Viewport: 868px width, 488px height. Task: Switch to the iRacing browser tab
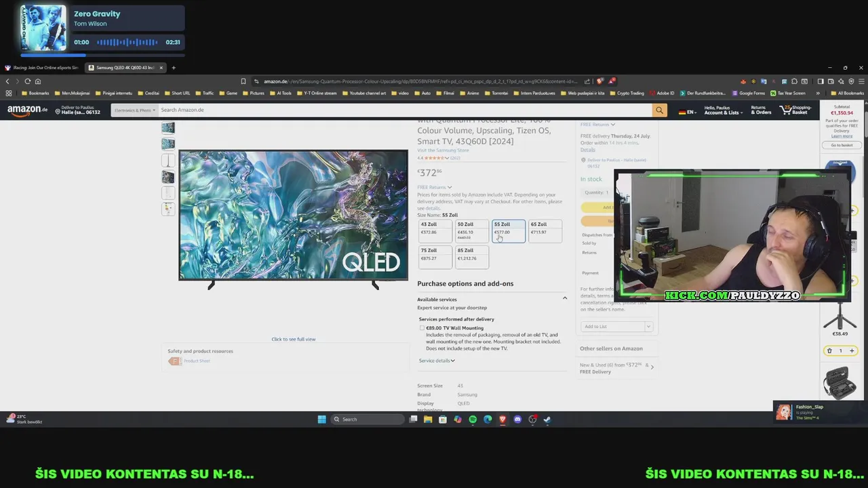coord(42,68)
